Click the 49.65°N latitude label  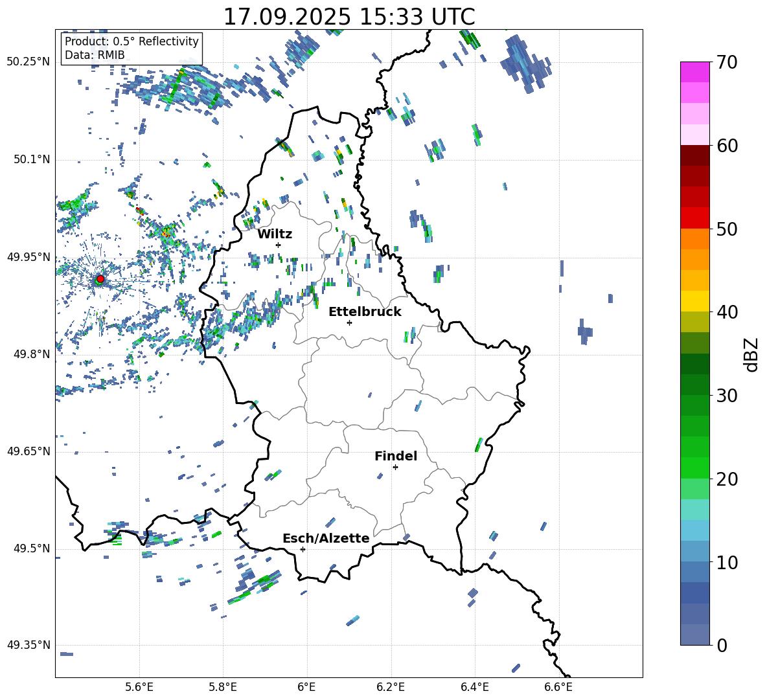click(29, 451)
